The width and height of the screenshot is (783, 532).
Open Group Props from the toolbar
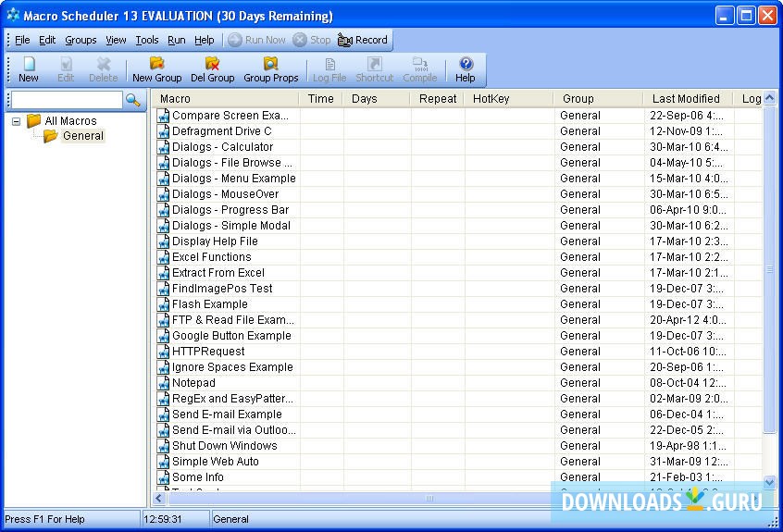[270, 69]
